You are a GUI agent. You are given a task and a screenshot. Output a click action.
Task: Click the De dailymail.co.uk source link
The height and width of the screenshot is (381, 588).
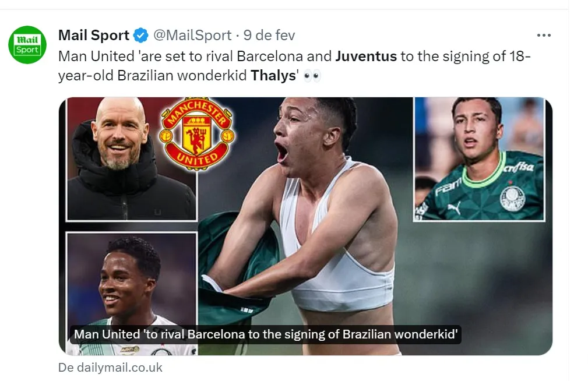pos(110,368)
